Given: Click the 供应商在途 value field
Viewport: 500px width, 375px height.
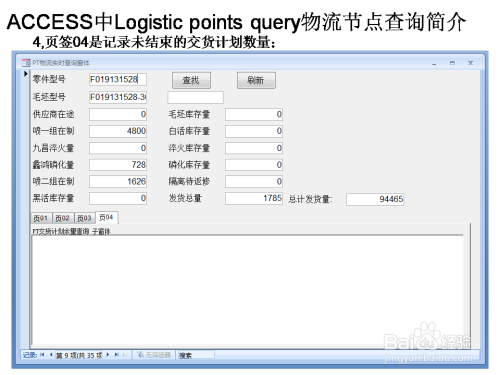Looking at the screenshot, I should pos(118,114).
